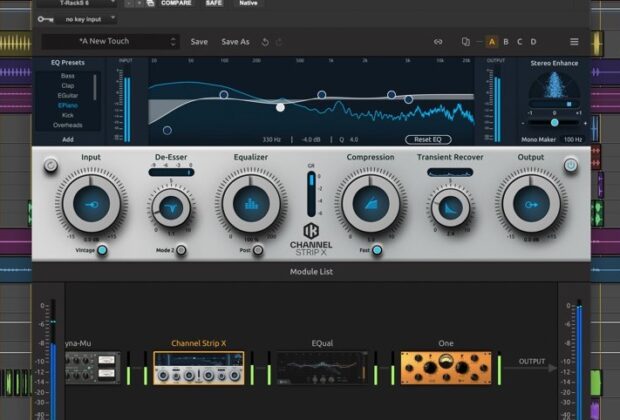Click the EQ Presets list scrollbar

[95, 87]
